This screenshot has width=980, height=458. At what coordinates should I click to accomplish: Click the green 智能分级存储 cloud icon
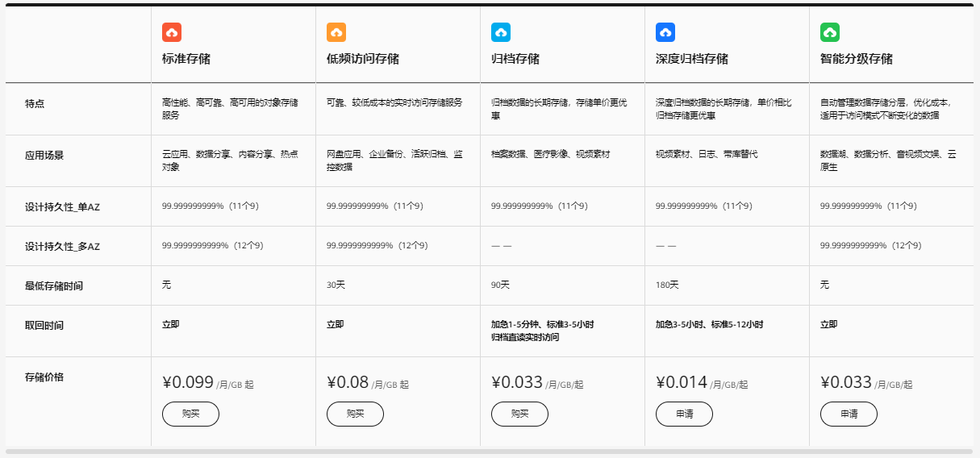(830, 32)
